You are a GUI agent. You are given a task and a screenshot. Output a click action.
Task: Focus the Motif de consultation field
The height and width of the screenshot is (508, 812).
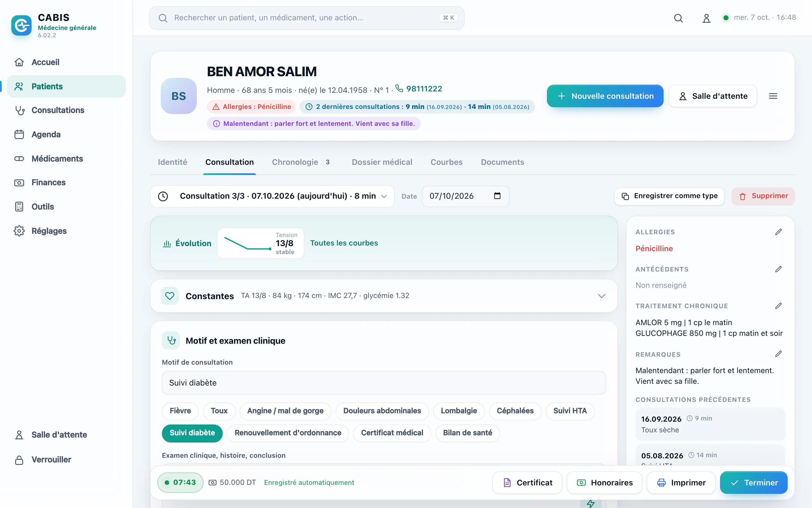pos(383,383)
